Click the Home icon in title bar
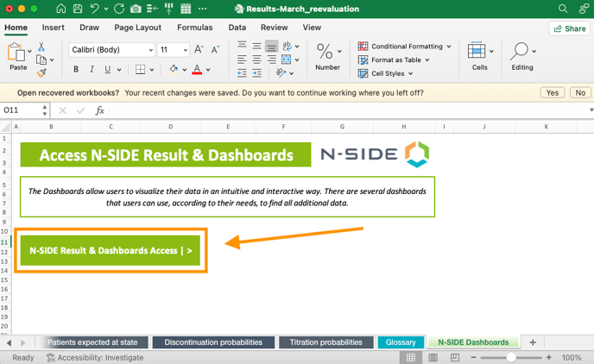The image size is (594, 364). click(x=60, y=9)
